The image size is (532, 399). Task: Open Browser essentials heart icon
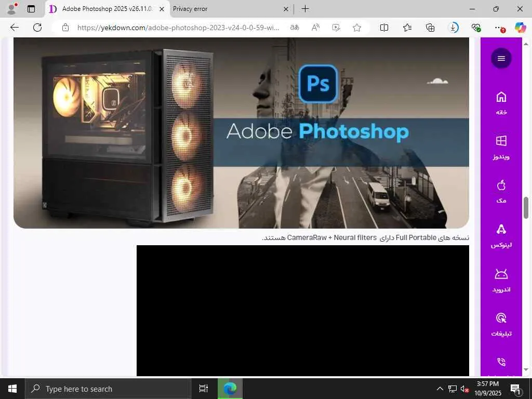(476, 28)
